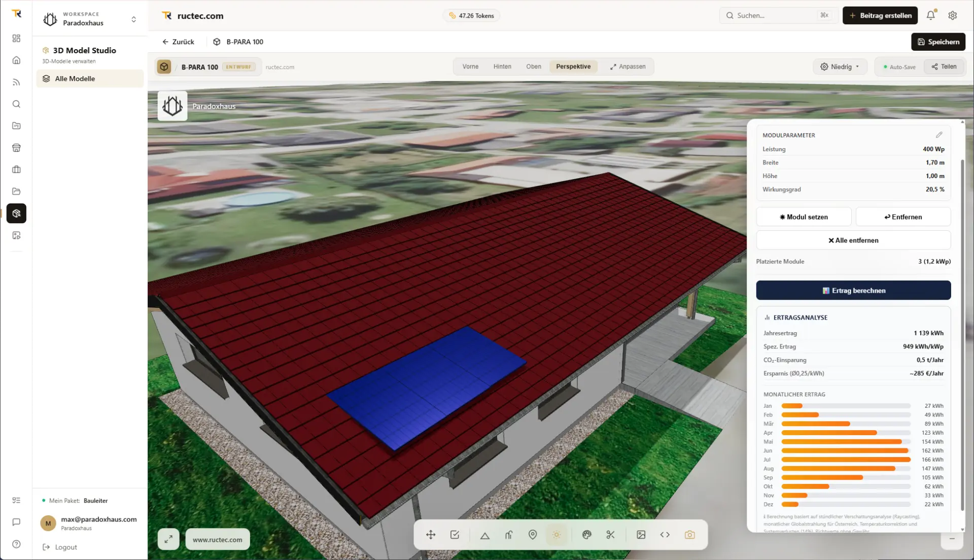Click the July monthly yield bar
Screen dimensions: 974x560
click(x=846, y=460)
